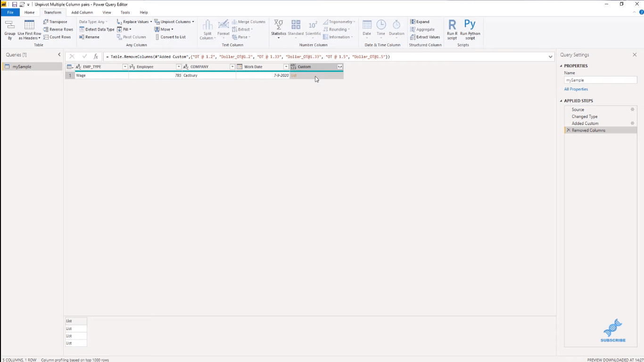Click the Expand structured column button

pos(420,22)
